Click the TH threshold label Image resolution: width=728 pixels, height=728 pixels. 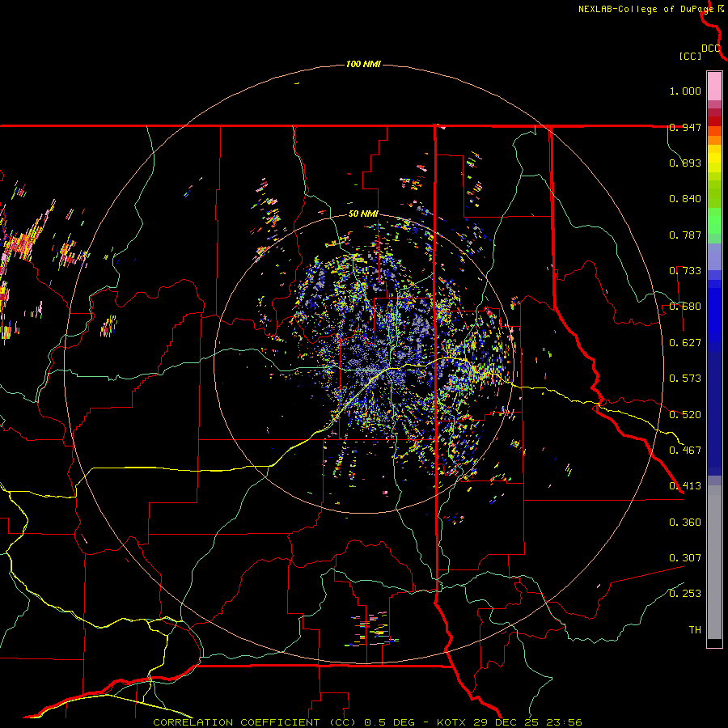point(695,630)
